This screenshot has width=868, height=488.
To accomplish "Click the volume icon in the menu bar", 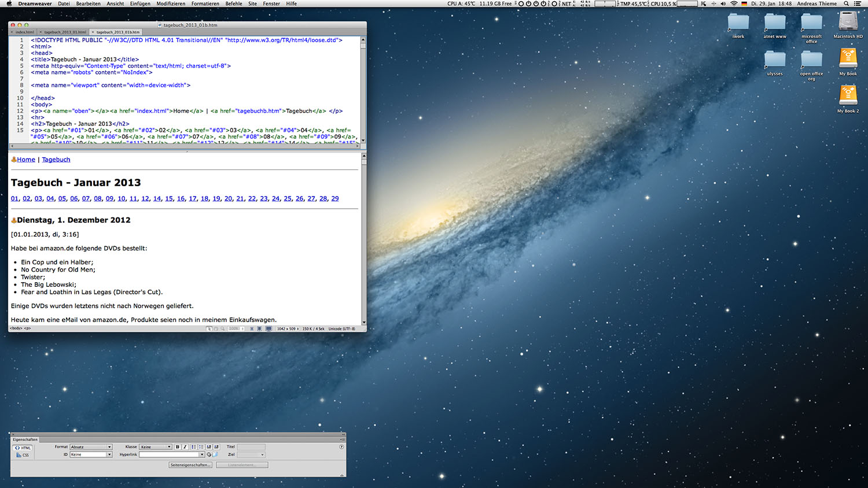I will tap(723, 3).
